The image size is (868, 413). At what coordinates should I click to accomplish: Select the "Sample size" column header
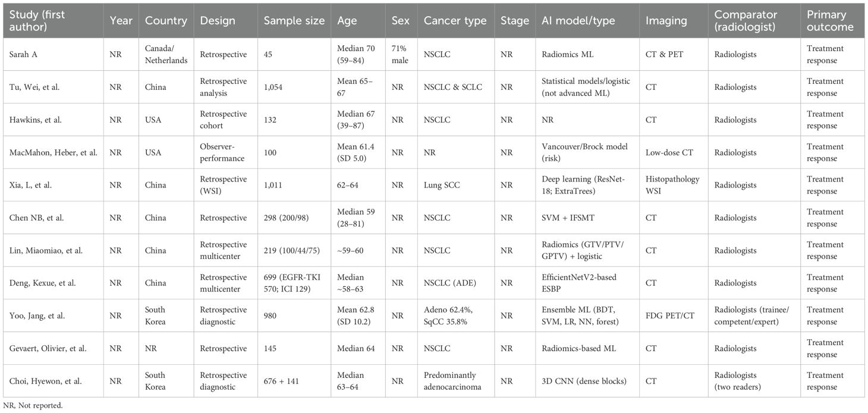[294, 20]
